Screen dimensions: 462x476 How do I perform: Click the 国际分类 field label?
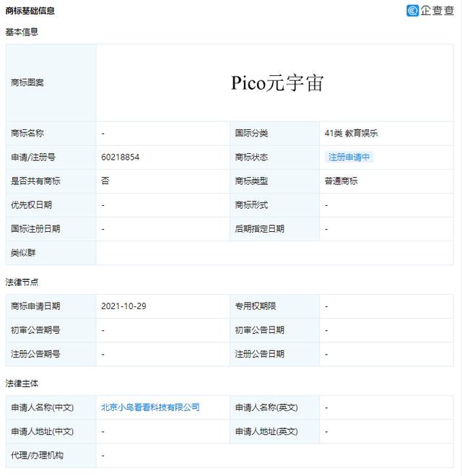251,133
